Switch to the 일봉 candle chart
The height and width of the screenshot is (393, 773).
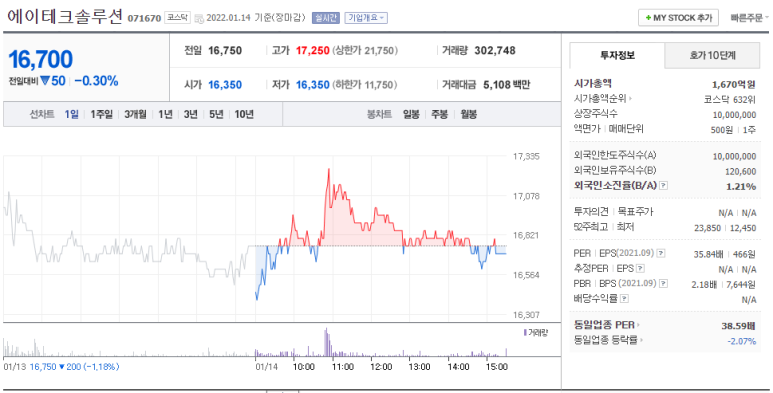(411, 114)
